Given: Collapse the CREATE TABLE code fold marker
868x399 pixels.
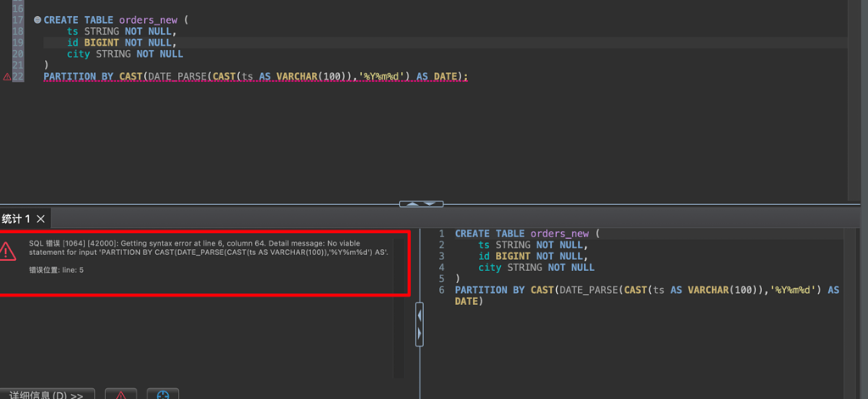Looking at the screenshot, I should click(37, 19).
